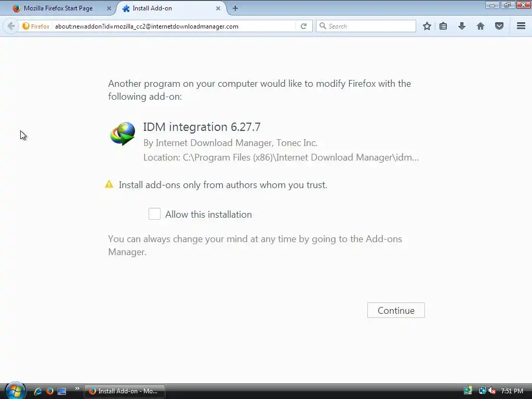
Task: Go back using the back arrow
Action: pyautogui.click(x=11, y=26)
